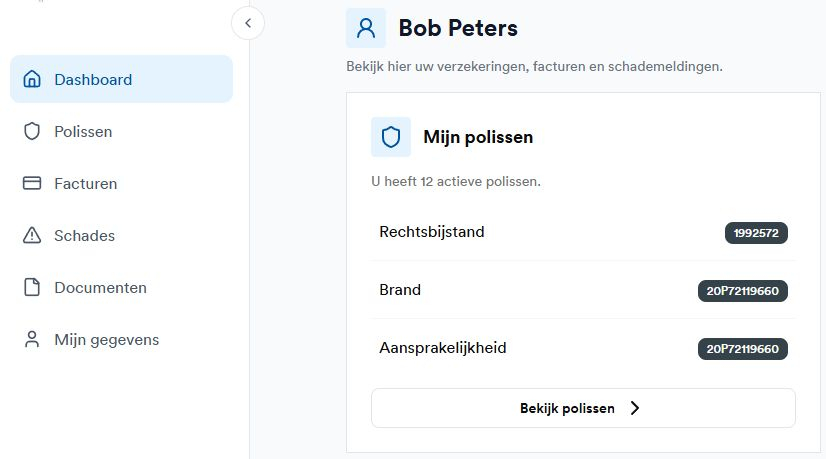Click policy number badge 1992572
The image size is (826, 459).
(756, 233)
